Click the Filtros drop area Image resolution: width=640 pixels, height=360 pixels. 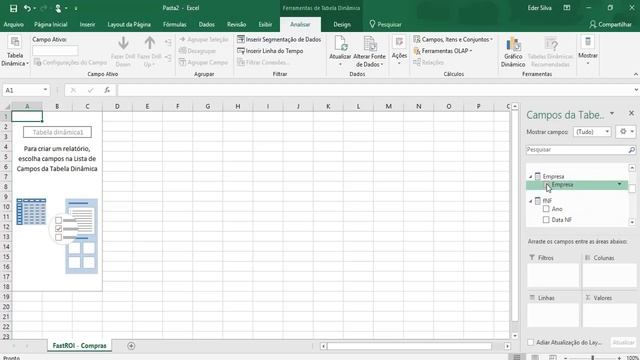click(553, 276)
